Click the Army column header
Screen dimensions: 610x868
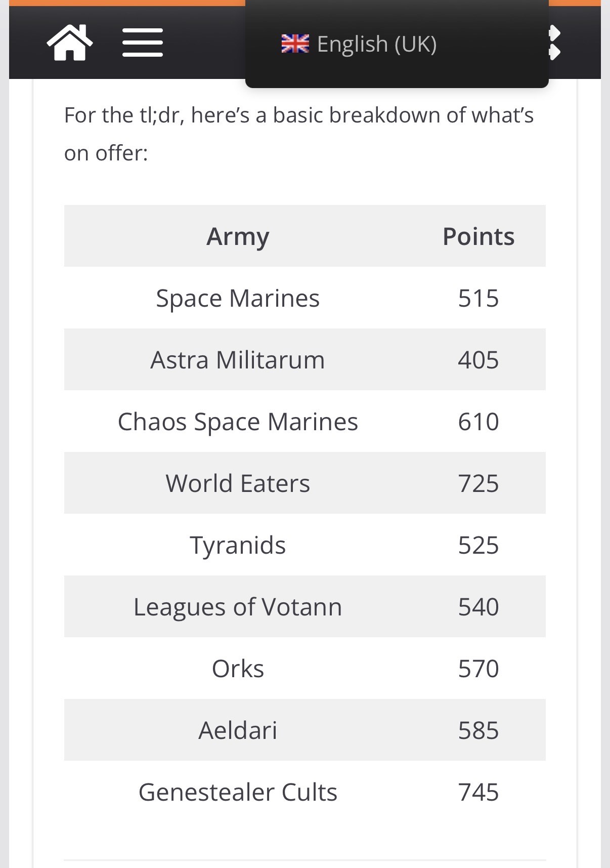238,236
